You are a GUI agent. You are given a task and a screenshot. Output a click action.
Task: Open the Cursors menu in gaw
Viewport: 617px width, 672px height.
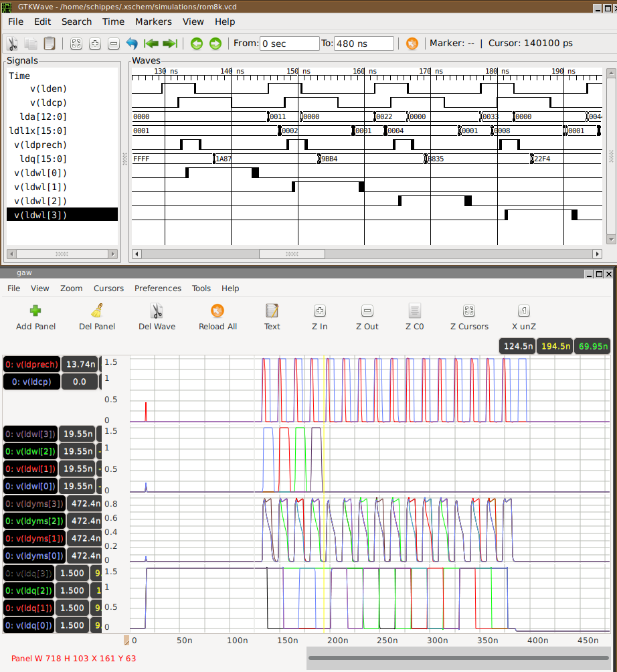pos(108,288)
